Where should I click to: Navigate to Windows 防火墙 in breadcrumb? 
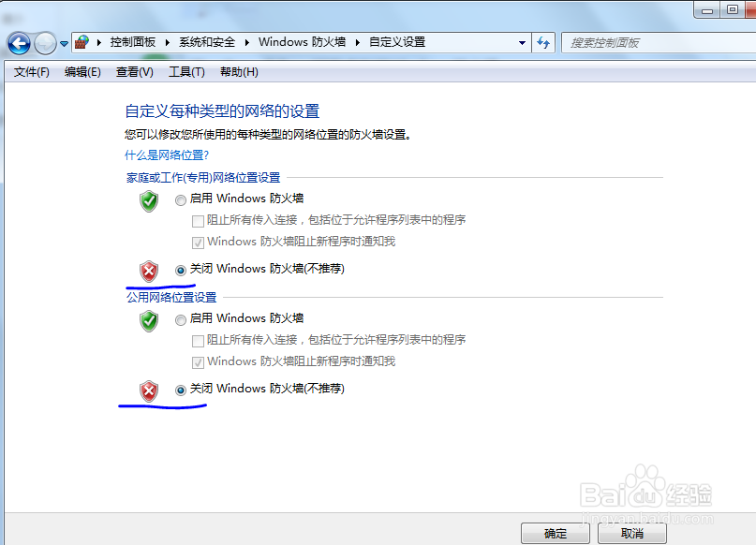[x=302, y=42]
